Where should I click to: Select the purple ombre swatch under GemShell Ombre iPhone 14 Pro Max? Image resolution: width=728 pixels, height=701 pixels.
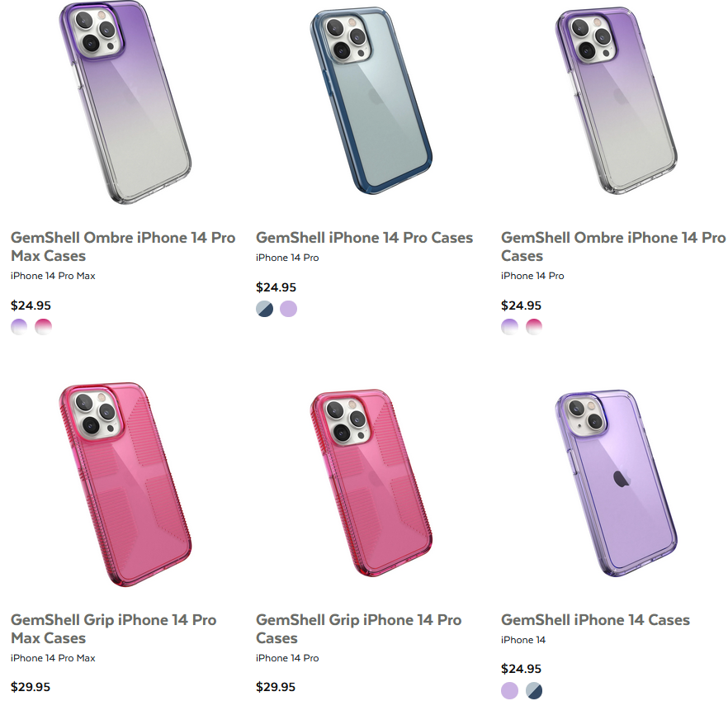pyautogui.click(x=18, y=326)
